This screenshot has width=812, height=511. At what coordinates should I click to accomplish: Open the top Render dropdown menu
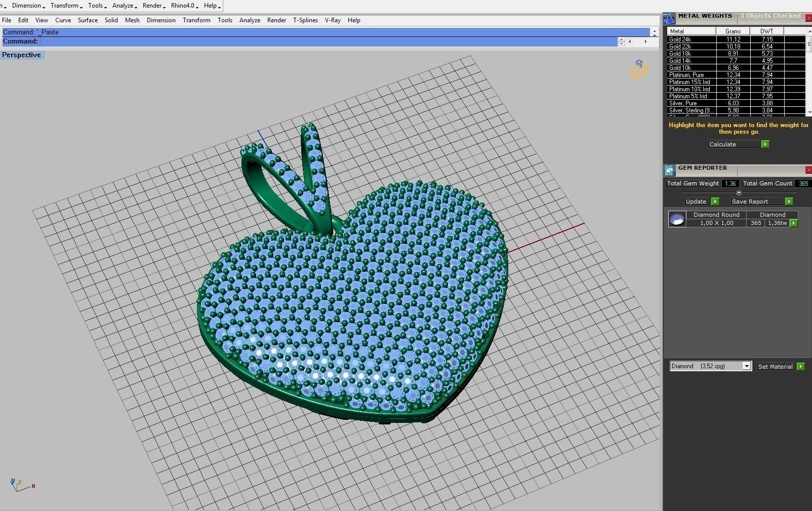(x=153, y=6)
